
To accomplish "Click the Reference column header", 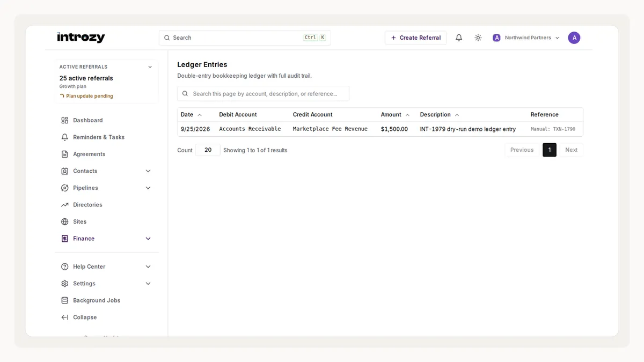I will tap(545, 115).
